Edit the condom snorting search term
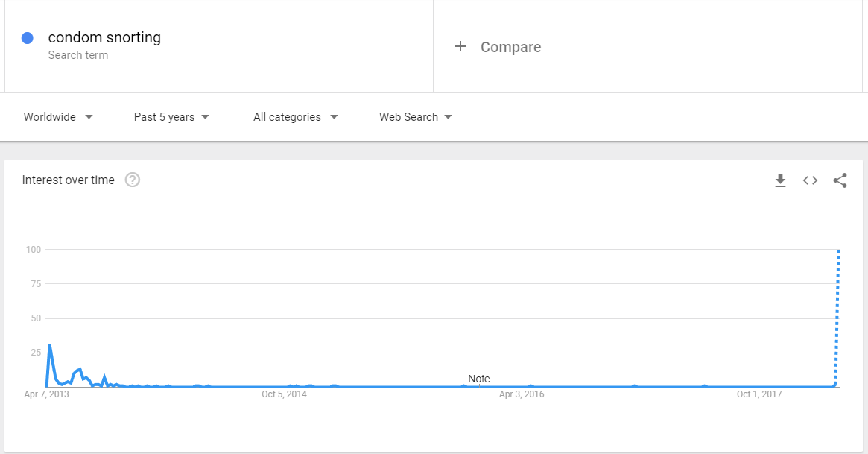This screenshot has width=868, height=454. [x=104, y=37]
